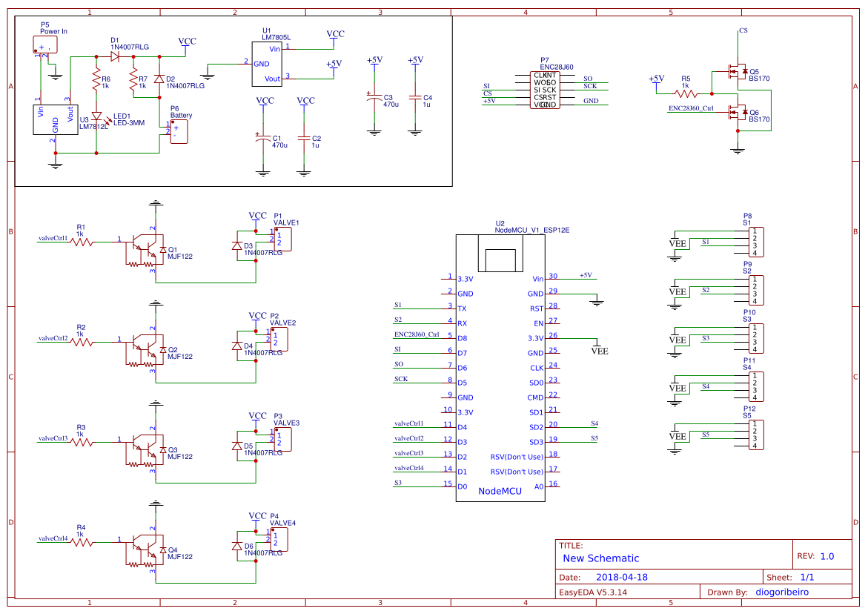Select the P6 Battery connector
The height and width of the screenshot is (614, 868).
coord(178,131)
